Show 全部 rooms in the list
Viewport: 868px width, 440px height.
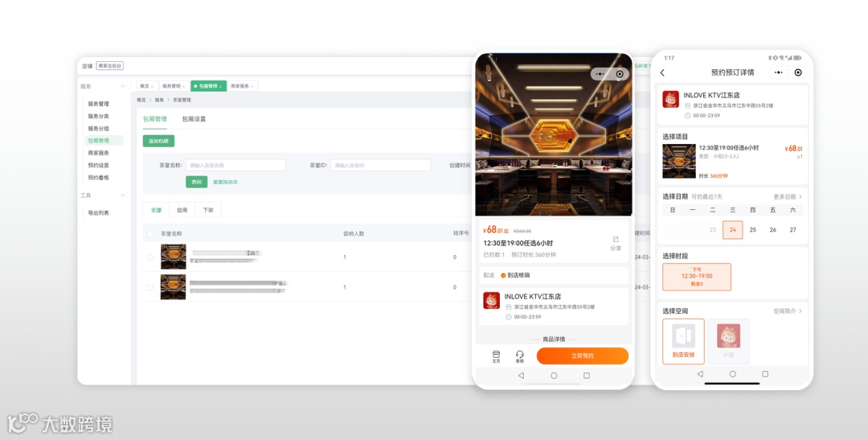[156, 210]
